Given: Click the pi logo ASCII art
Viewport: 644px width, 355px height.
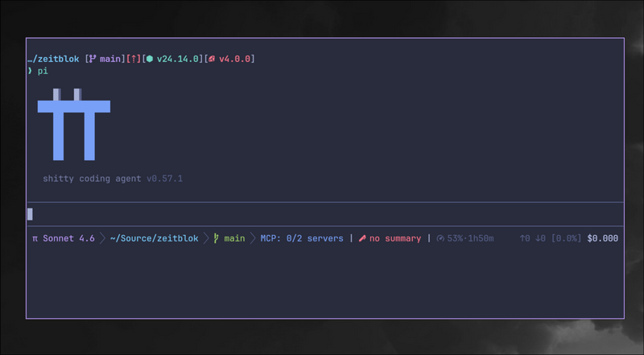Looking at the screenshot, I should point(74,124).
